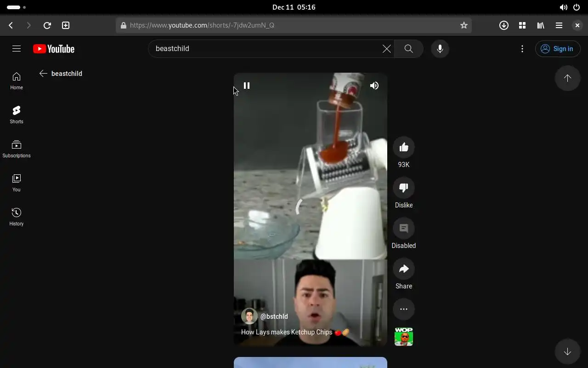
Task: Click the URL address bar
Action: [x=294, y=25]
